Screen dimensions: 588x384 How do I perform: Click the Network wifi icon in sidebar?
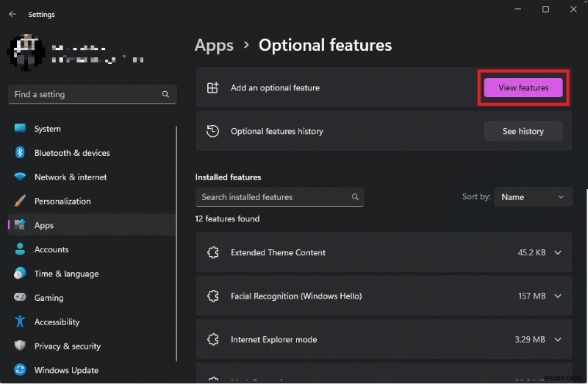point(20,177)
